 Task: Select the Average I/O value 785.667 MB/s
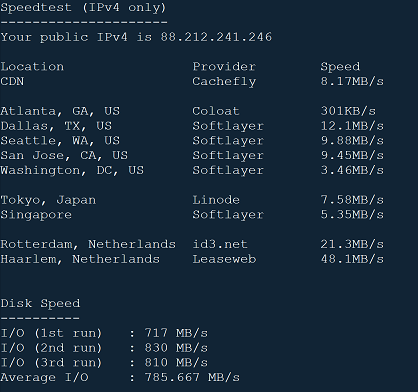192,377
